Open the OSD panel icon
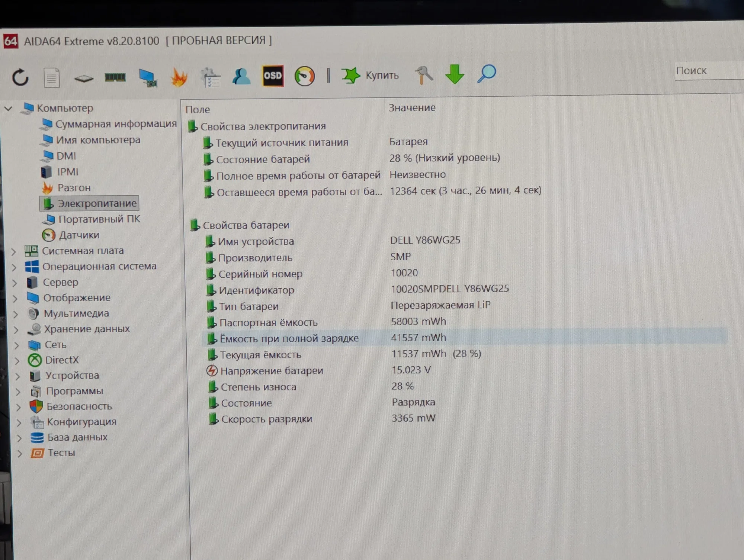Viewport: 744px width, 560px height. (273, 76)
